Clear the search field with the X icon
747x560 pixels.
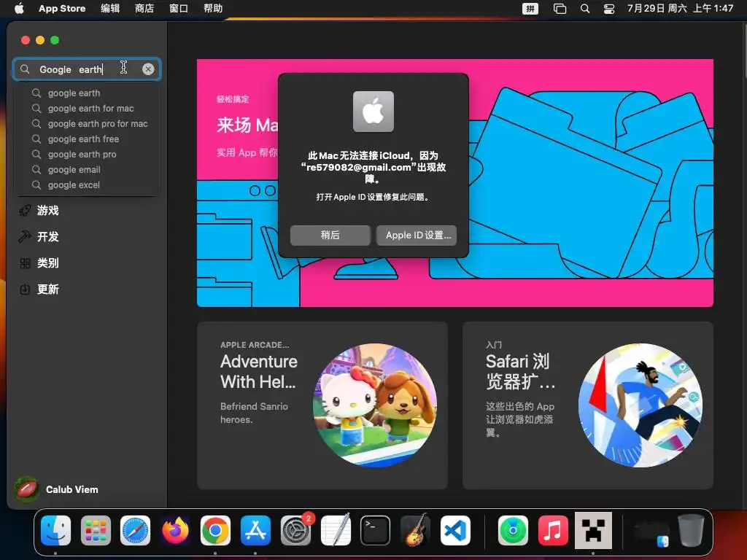[x=148, y=69]
